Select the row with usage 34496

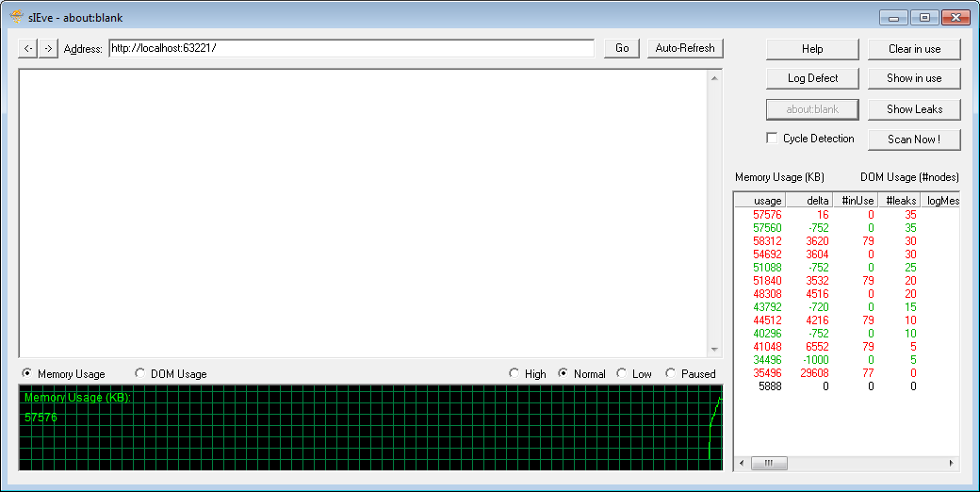pyautogui.click(x=847, y=359)
